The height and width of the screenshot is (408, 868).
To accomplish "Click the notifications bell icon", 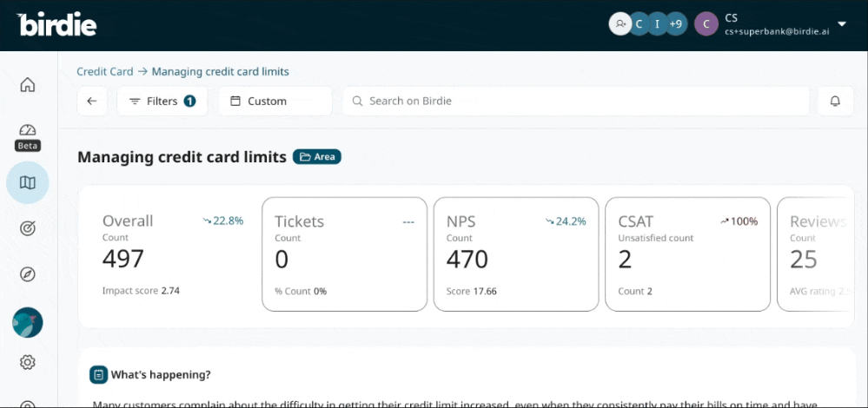I will 835,101.
